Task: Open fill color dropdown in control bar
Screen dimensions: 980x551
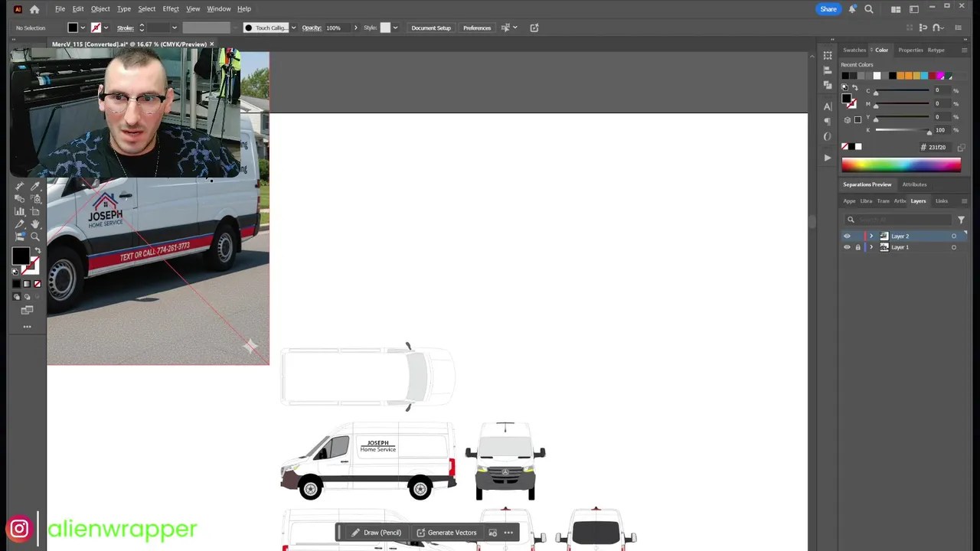Action: 83,28
